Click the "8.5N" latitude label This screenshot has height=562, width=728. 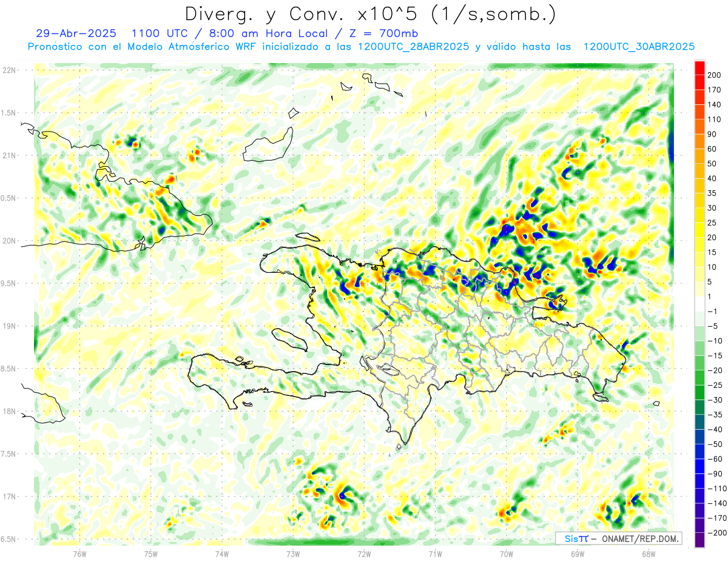pyautogui.click(x=9, y=369)
